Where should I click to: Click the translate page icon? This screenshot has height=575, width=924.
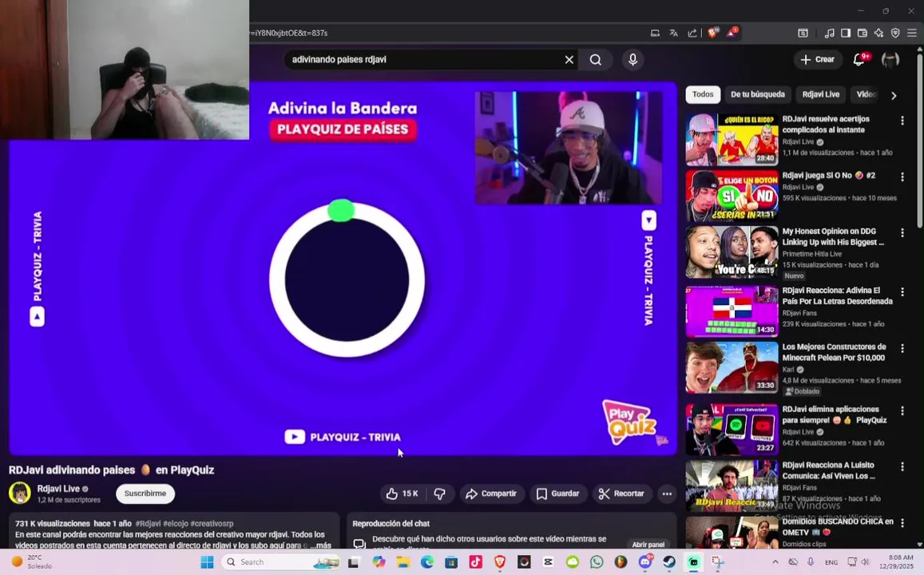point(673,33)
